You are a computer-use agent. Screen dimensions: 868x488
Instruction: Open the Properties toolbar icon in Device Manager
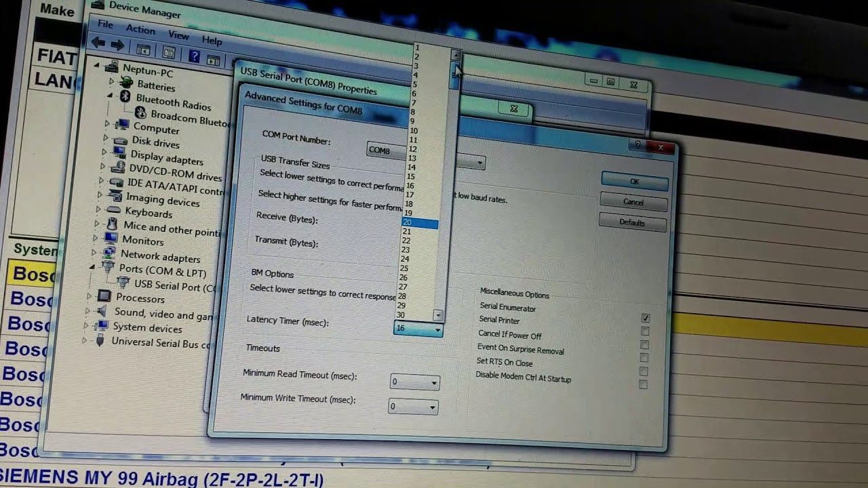[169, 52]
